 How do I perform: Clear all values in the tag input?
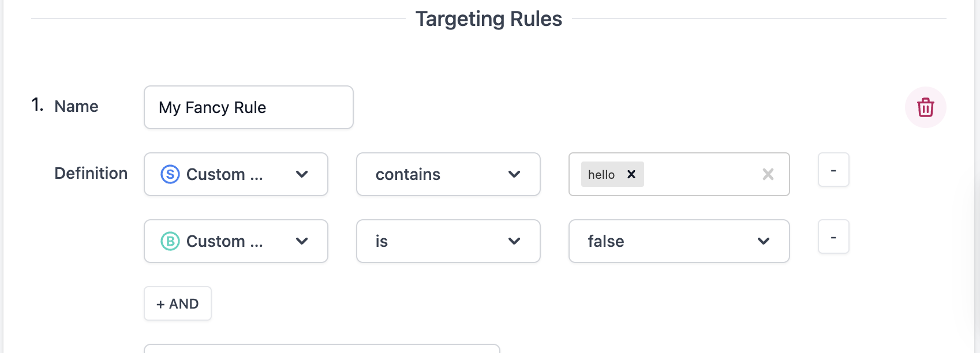point(768,174)
